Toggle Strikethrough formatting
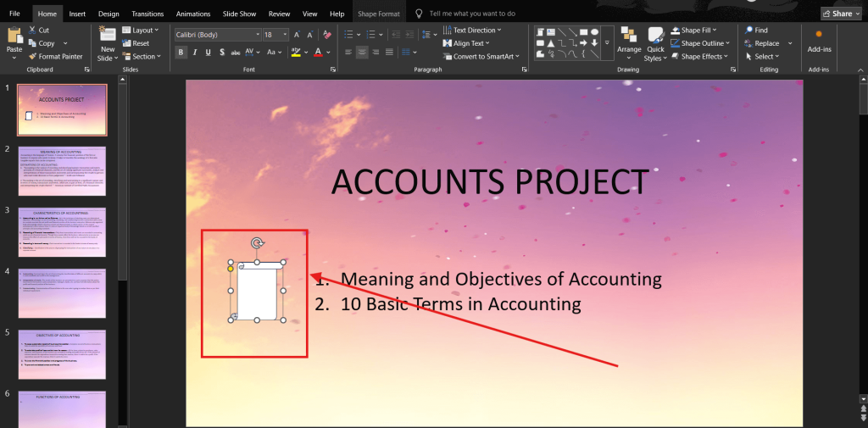868x428 pixels. [236, 52]
